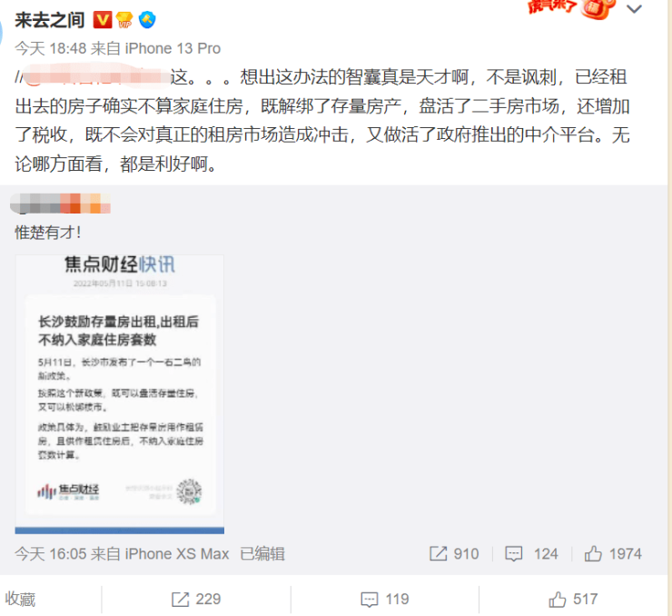Click the orange V verified badge
Screen dimensions: 672x616
(x=103, y=20)
